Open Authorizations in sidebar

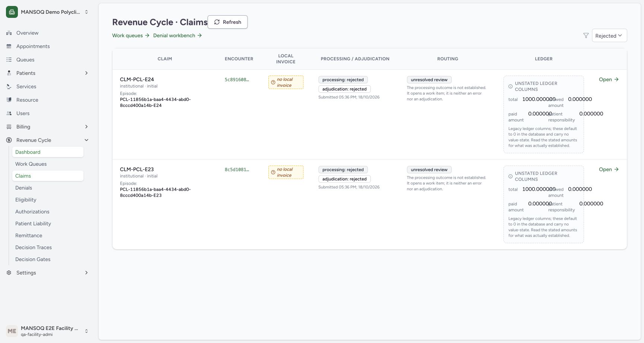coord(48,212)
